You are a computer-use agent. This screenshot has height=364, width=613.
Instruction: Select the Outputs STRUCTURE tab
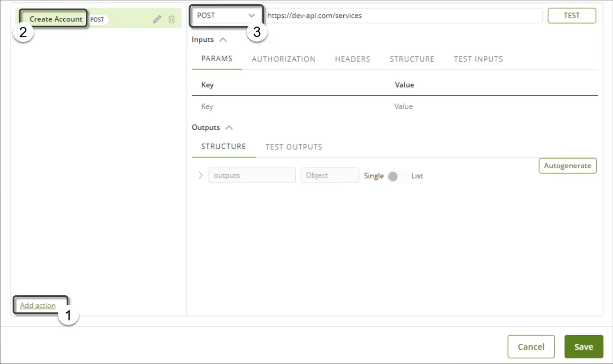pos(223,146)
